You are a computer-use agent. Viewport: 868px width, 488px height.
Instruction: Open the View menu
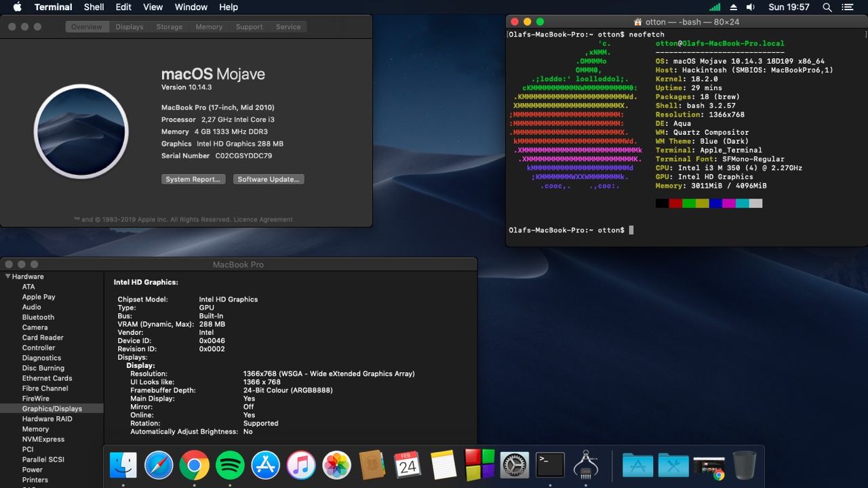153,7
